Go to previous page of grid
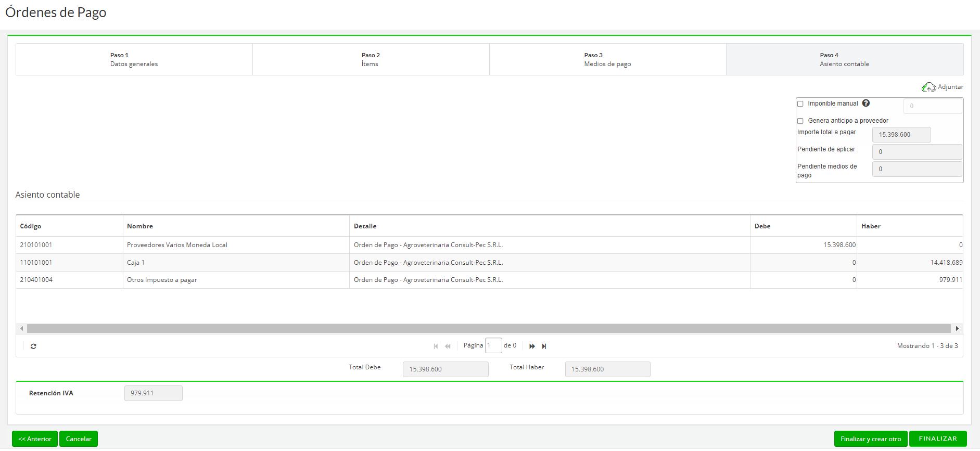Screen dimensions: 980x451 448,346
